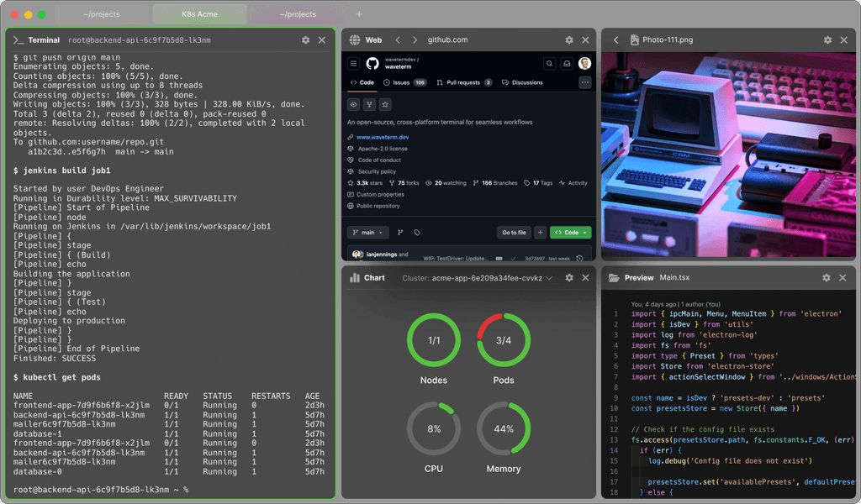Screen dimensions: 861x504
Task: Click the GitHub notifications inbox icon
Action: click(566, 63)
